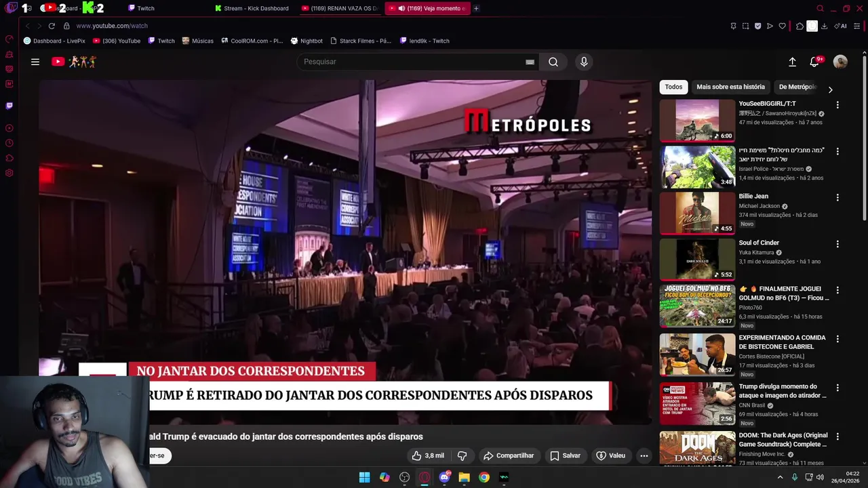Click the Salvar button
Image resolution: width=868 pixels, height=488 pixels.
tap(565, 455)
